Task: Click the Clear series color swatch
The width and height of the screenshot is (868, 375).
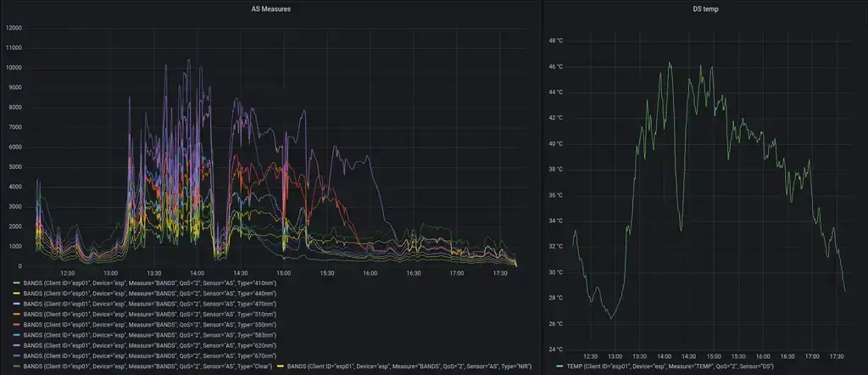Action: [x=15, y=367]
